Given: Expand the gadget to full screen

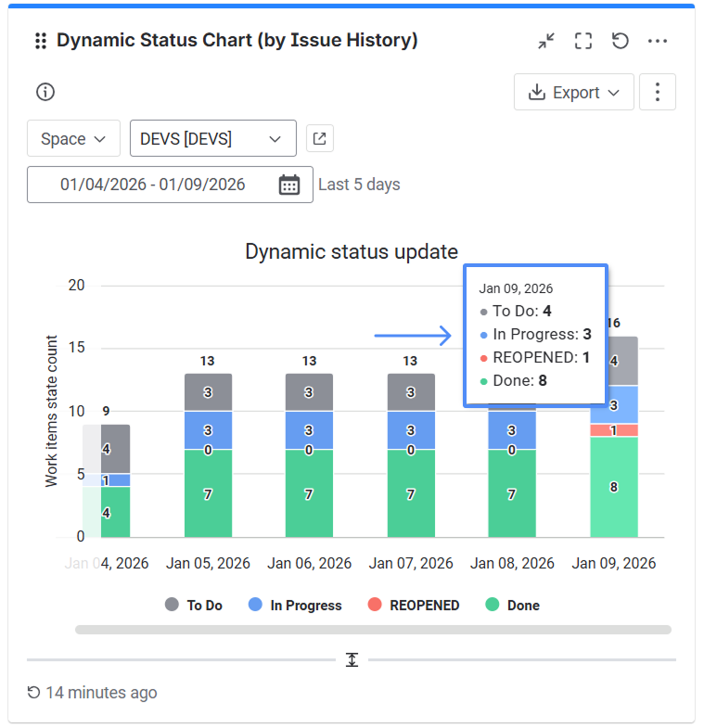Looking at the screenshot, I should click(582, 41).
